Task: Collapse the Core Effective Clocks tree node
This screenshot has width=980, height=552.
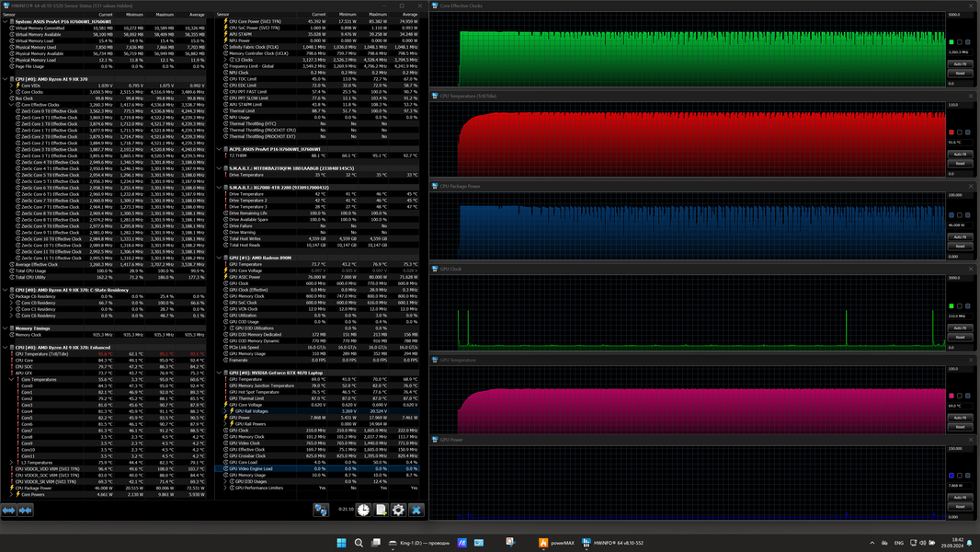Action: pos(11,105)
